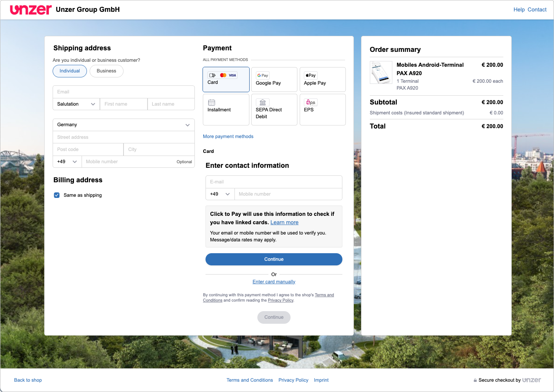This screenshot has width=554, height=392.
Task: Choose Apple Pay payment method
Action: point(323,79)
